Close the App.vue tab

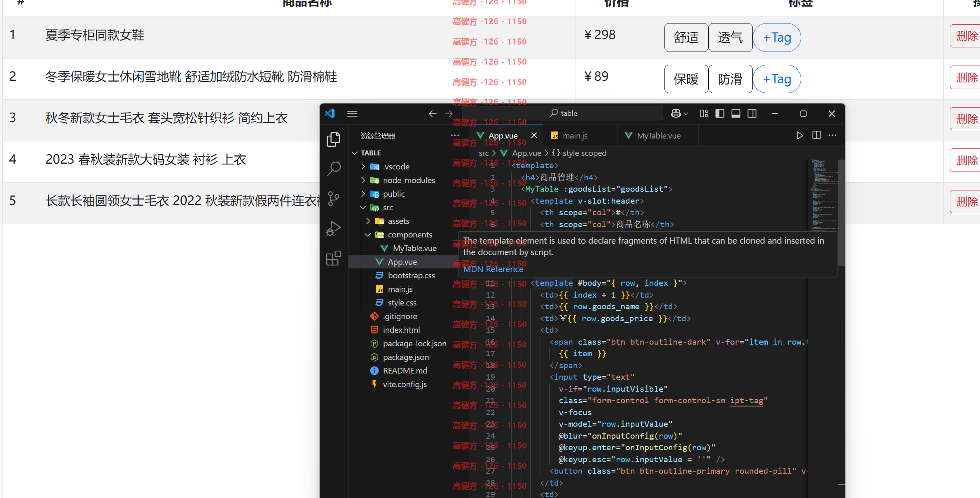coord(534,135)
